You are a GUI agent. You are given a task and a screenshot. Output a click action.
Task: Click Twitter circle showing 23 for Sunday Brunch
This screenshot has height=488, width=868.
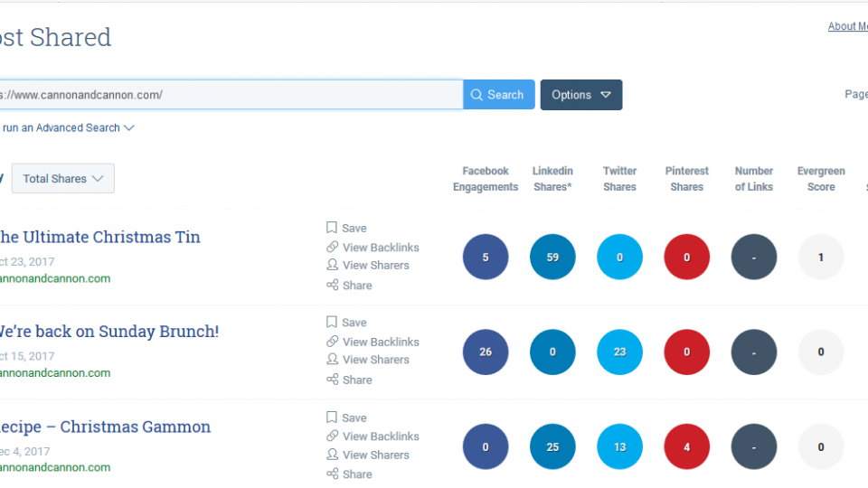(x=619, y=352)
